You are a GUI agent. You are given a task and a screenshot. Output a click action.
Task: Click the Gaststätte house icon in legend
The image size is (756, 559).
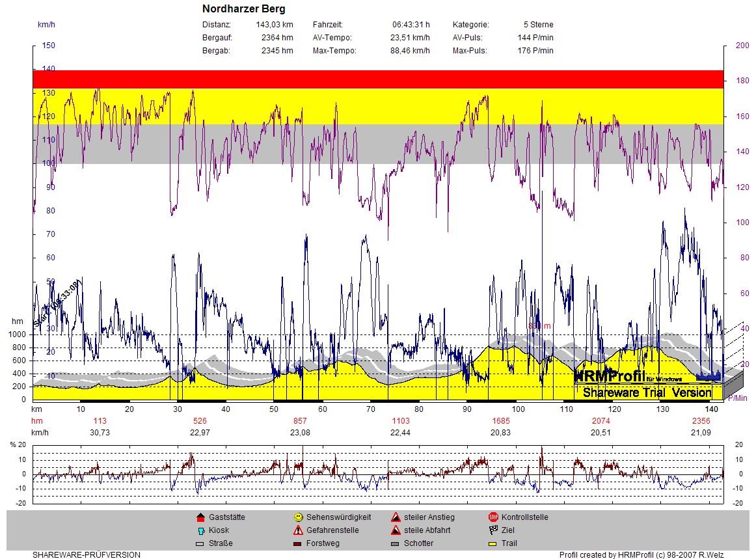(x=200, y=517)
